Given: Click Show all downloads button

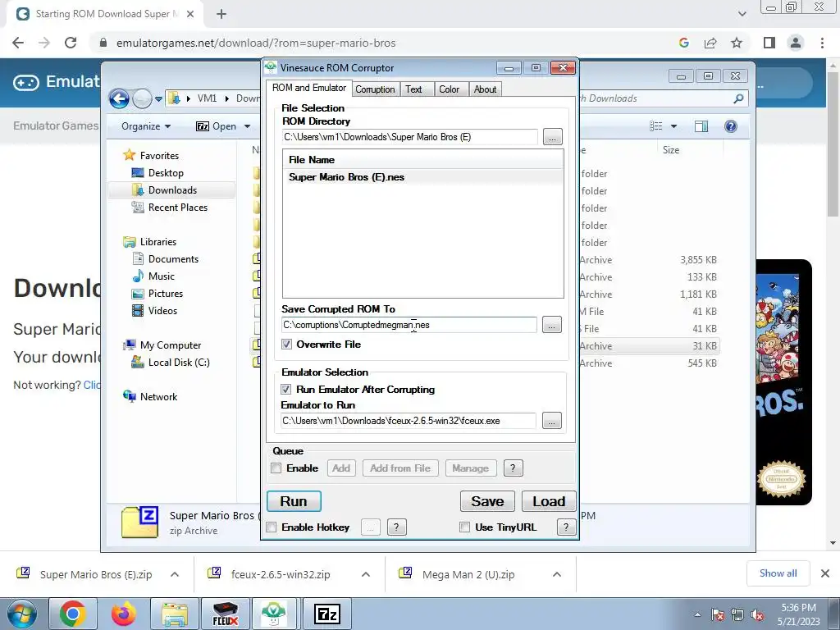Looking at the screenshot, I should click(x=778, y=573).
